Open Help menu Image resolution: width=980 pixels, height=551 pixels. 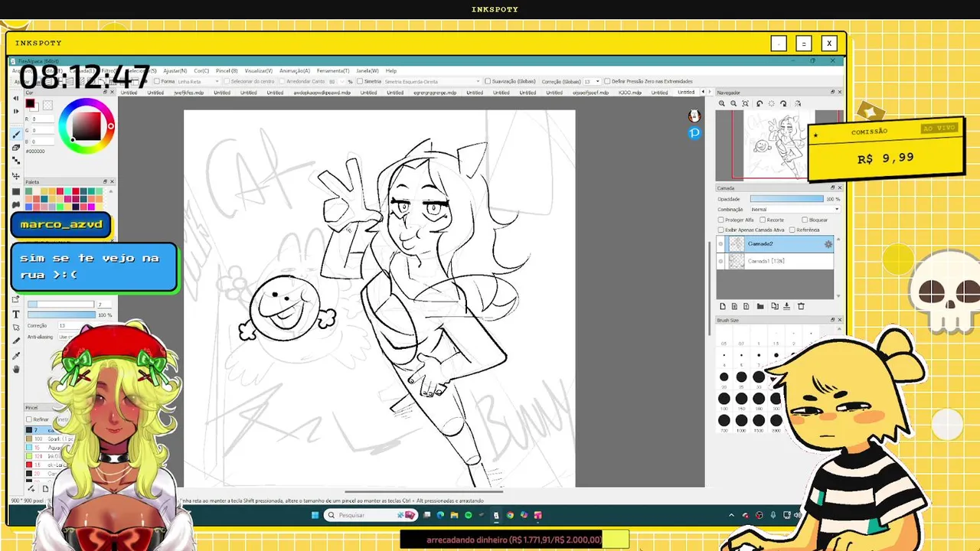click(391, 70)
